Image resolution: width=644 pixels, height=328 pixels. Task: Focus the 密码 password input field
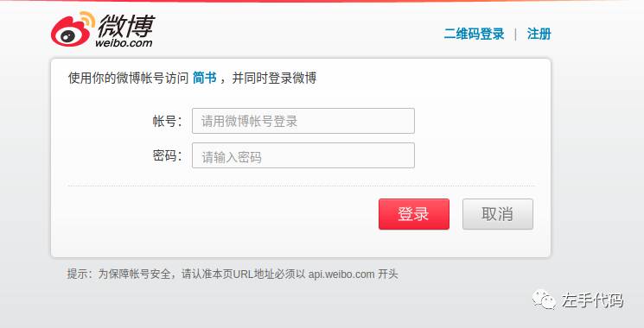coord(303,155)
